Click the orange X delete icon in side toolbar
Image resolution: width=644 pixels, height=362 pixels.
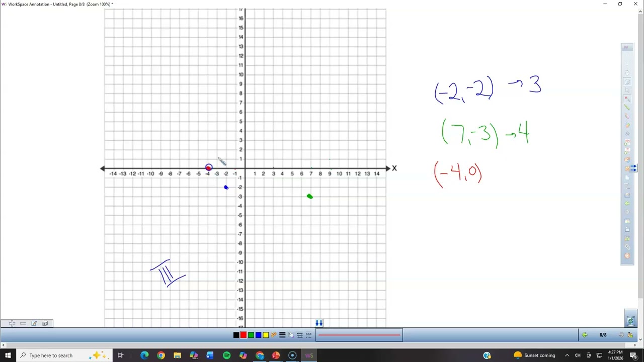click(627, 168)
